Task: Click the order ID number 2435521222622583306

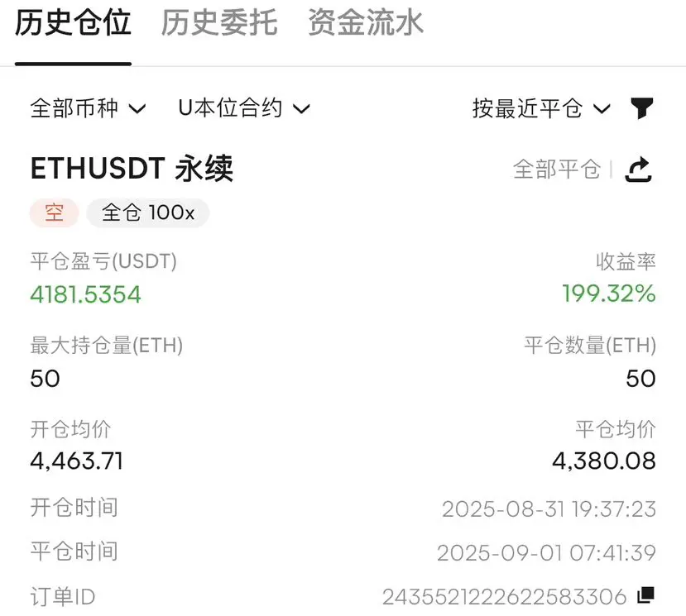Action: [x=505, y=597]
